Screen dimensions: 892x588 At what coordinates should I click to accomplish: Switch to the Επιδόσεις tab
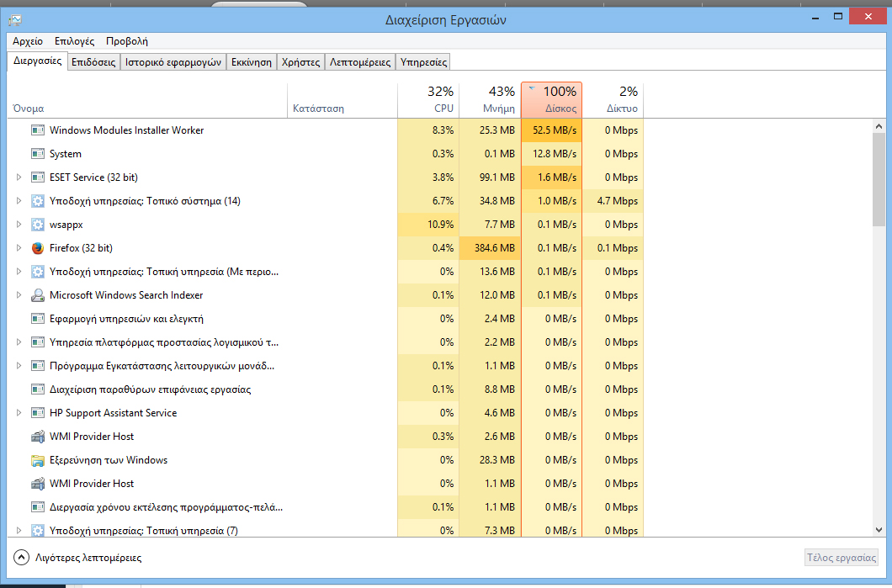[x=94, y=62]
